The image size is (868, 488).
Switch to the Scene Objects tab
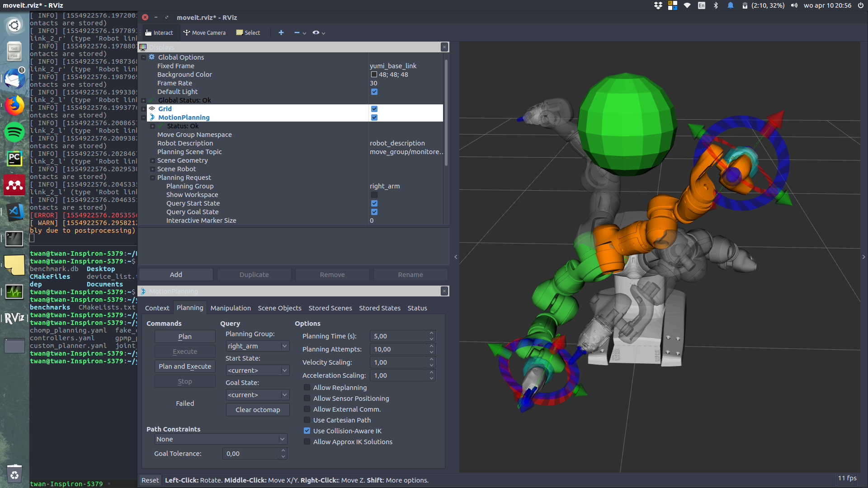coord(279,308)
